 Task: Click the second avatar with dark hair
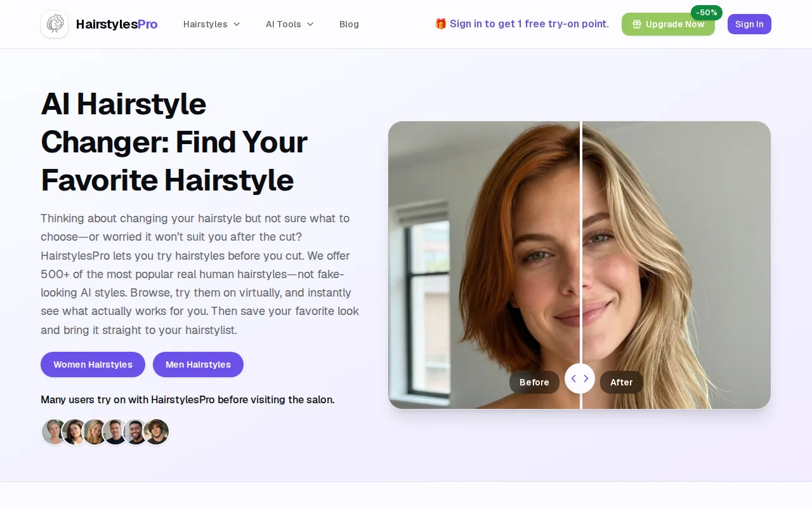click(x=75, y=432)
